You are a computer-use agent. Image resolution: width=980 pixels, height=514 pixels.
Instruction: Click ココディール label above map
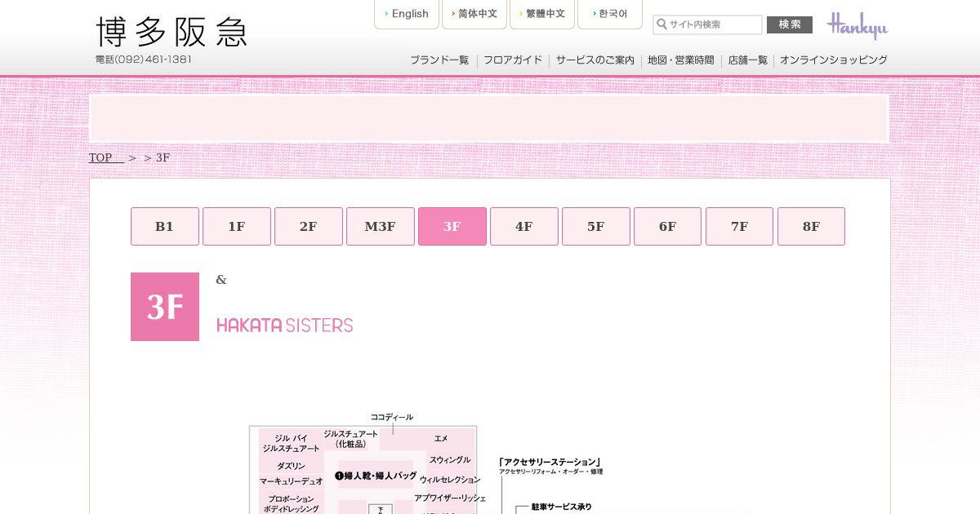tap(392, 417)
